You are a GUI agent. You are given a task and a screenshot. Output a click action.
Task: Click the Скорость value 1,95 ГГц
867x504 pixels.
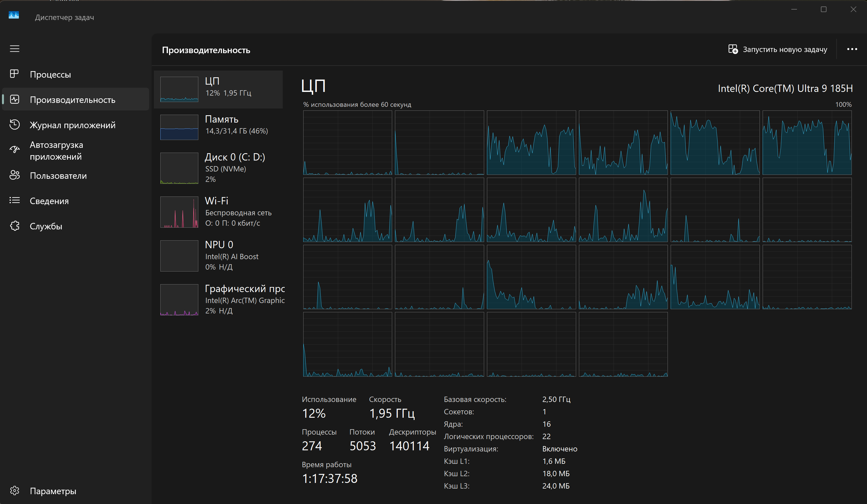[392, 413]
